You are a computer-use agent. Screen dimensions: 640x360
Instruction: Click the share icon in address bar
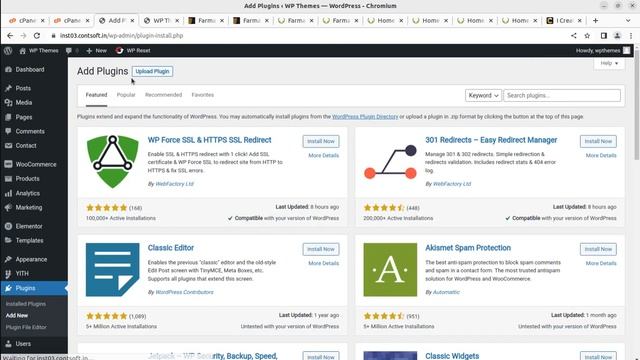click(x=573, y=36)
